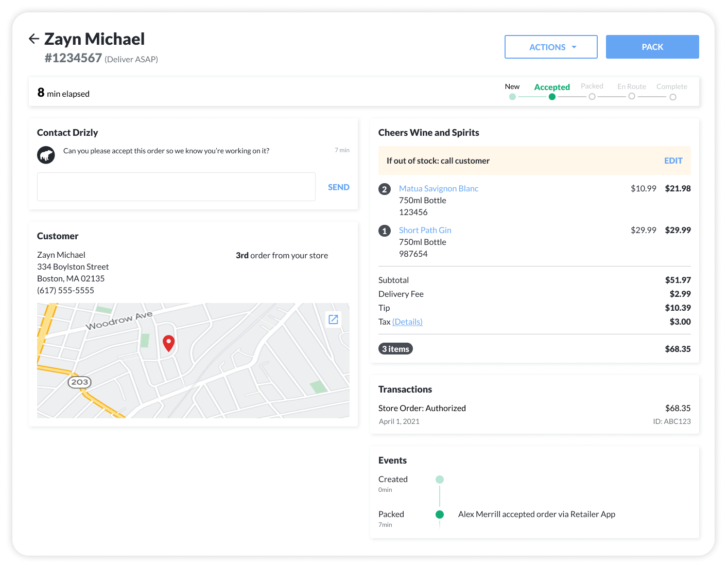Select the Complete status step circle
Viewport: 728px width, 568px height.
(673, 97)
